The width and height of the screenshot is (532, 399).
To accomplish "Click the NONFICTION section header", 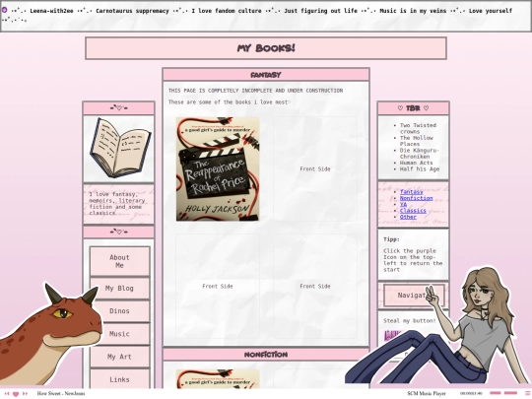I will pyautogui.click(x=266, y=355).
